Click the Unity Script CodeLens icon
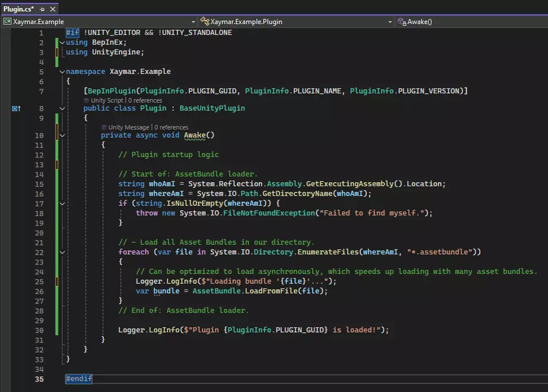This screenshot has width=548, height=392. click(86, 100)
